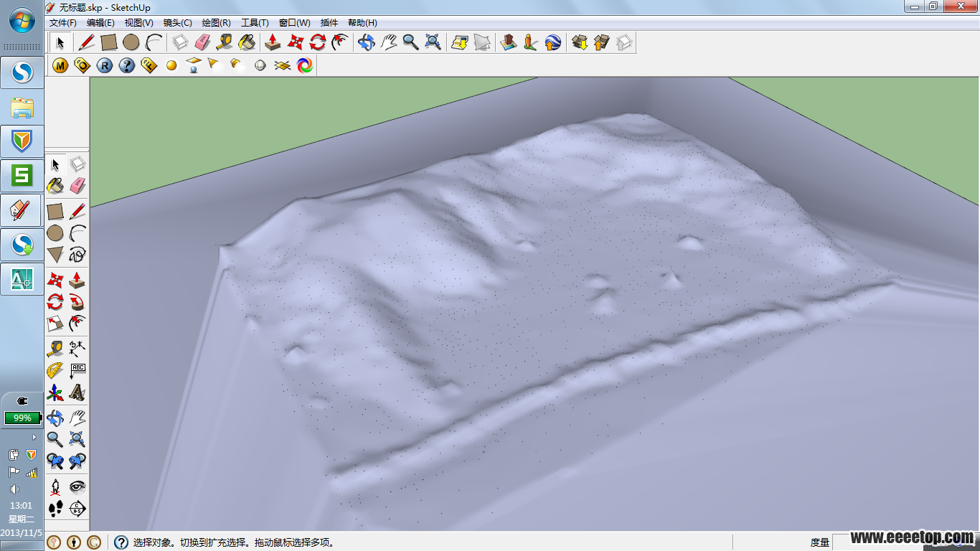The width and height of the screenshot is (980, 551).
Task: Select the Pan hand in top toolbar
Action: (388, 42)
